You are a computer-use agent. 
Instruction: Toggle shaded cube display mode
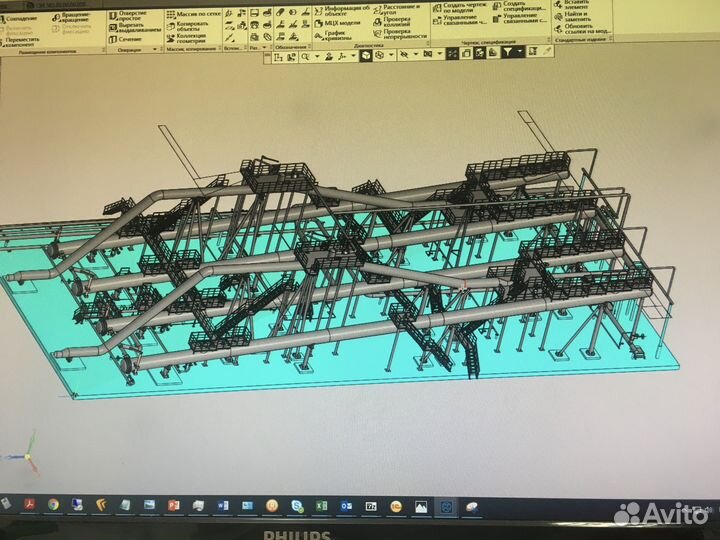pyautogui.click(x=366, y=56)
